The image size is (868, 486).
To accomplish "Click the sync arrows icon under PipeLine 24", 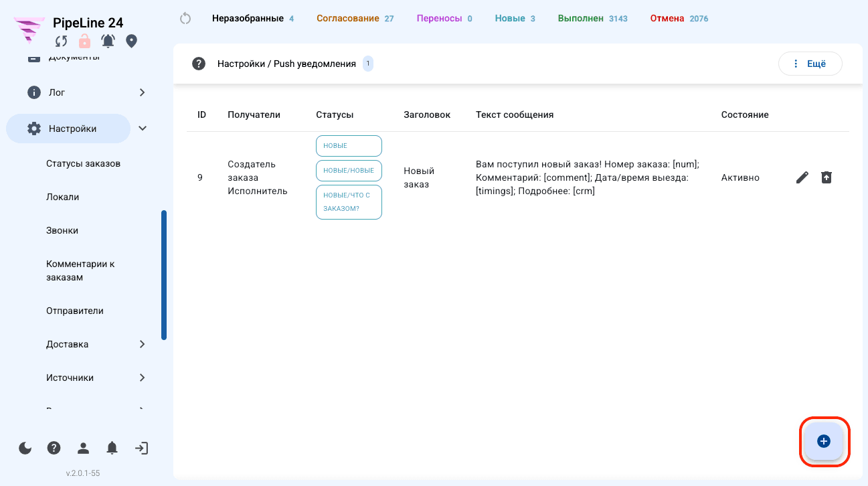I will [62, 42].
